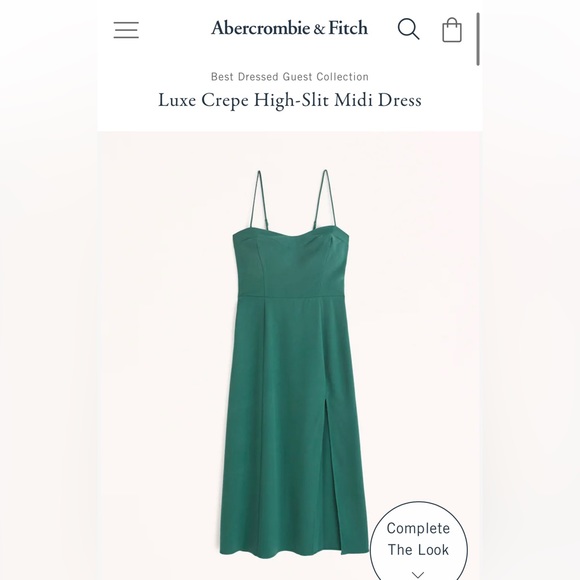This screenshot has height=580, width=580.
Task: Expand the chevron below Complete The Look
Action: pyautogui.click(x=418, y=574)
